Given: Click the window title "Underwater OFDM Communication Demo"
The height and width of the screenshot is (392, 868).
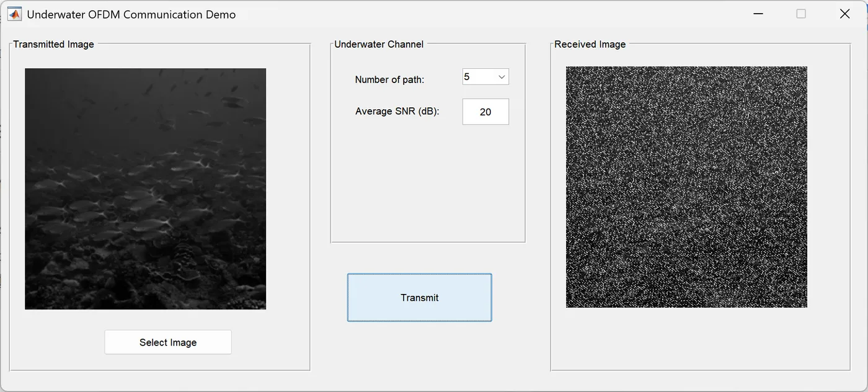Looking at the screenshot, I should point(131,14).
